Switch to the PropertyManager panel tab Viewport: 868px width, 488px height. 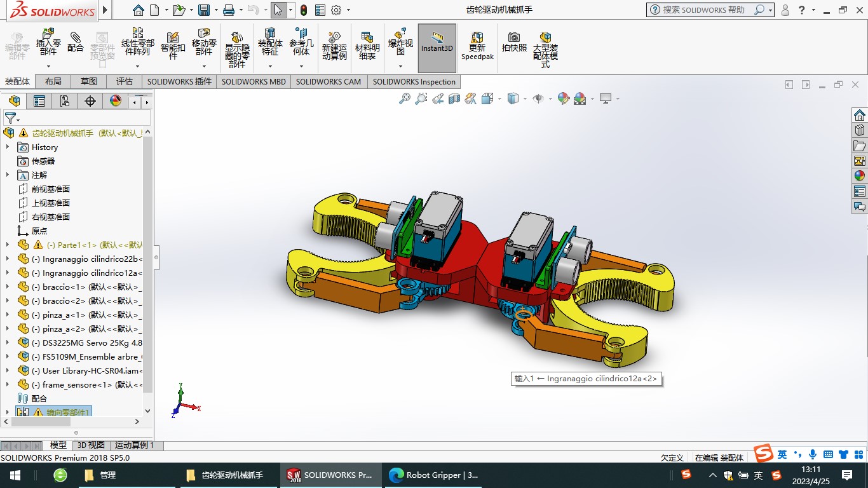(39, 101)
